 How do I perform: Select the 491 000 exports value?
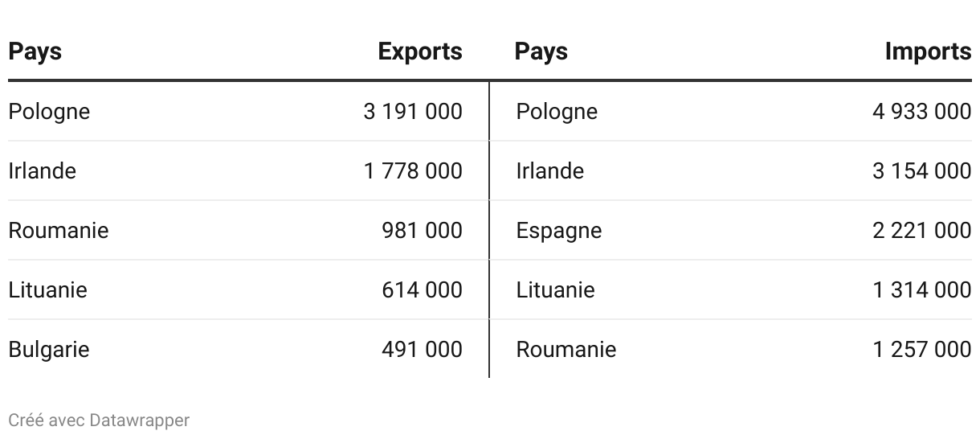point(423,350)
